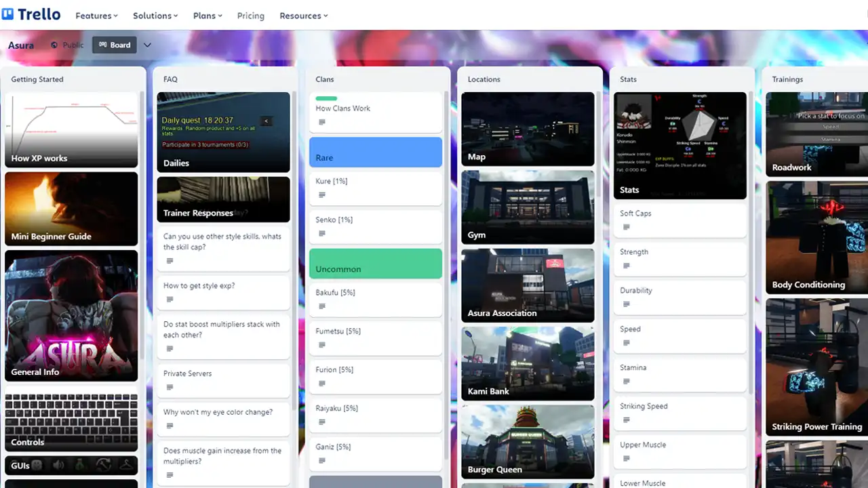Open the Dailies card
Screen dimensions: 868x488
point(223,132)
